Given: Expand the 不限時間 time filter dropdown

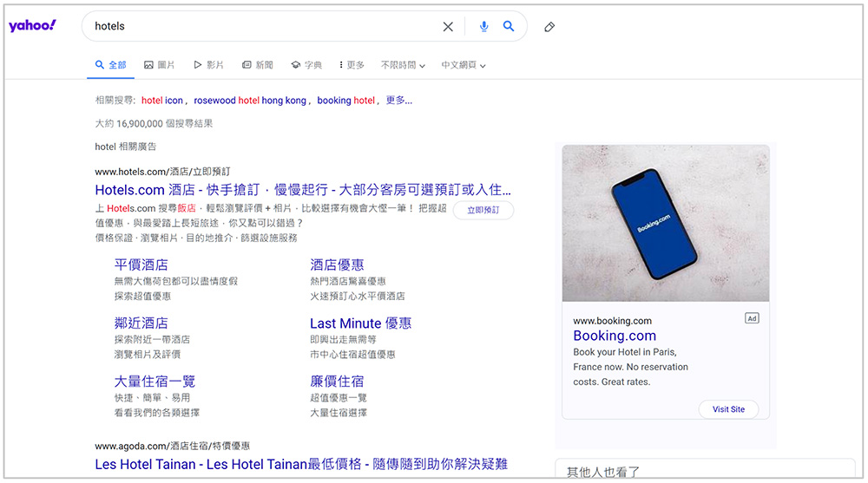Looking at the screenshot, I should [403, 65].
